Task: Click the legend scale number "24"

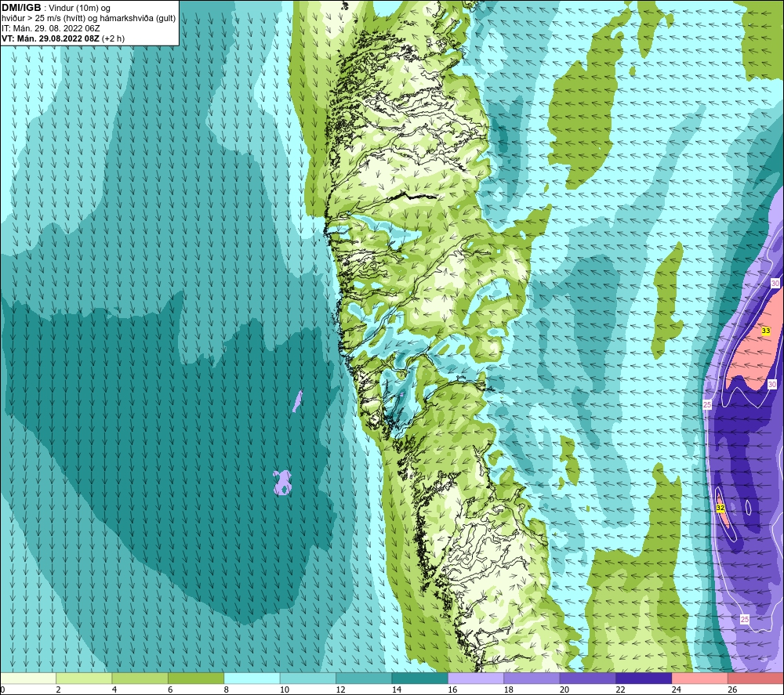Action: point(677,690)
